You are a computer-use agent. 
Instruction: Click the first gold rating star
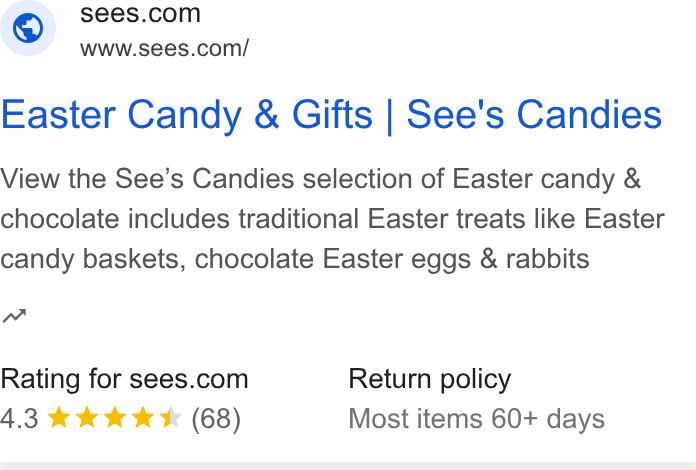click(x=59, y=418)
